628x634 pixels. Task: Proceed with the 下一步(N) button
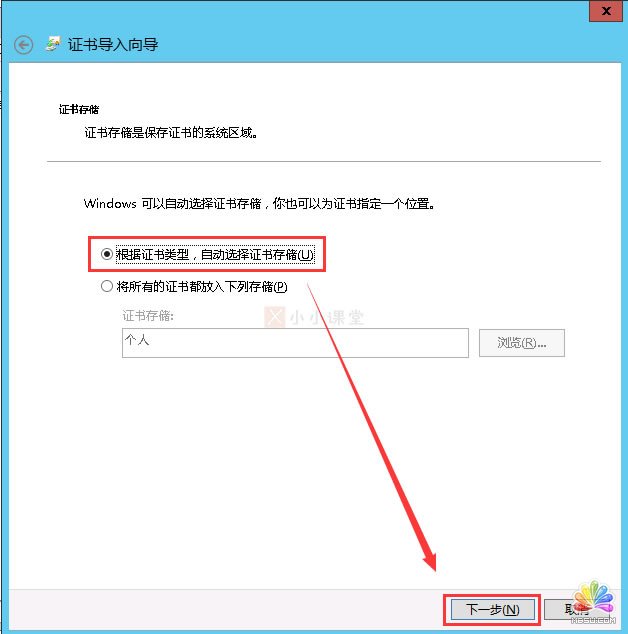tap(493, 609)
